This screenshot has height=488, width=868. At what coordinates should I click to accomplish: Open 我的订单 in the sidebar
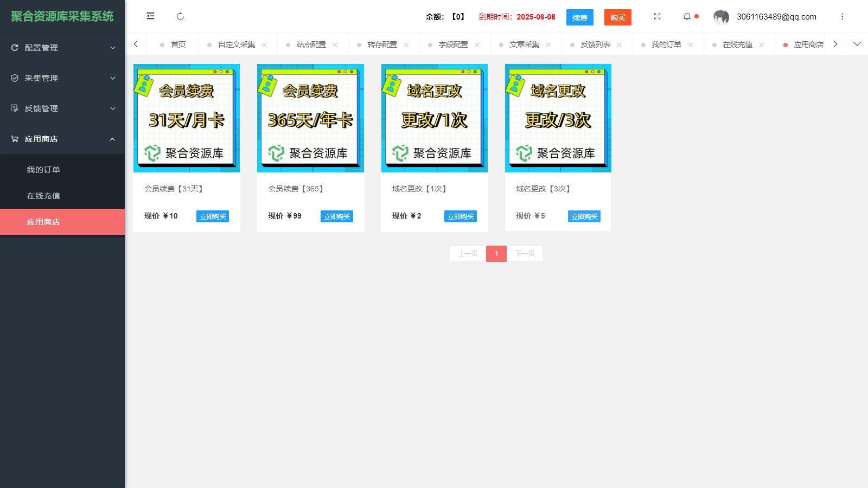tap(43, 170)
